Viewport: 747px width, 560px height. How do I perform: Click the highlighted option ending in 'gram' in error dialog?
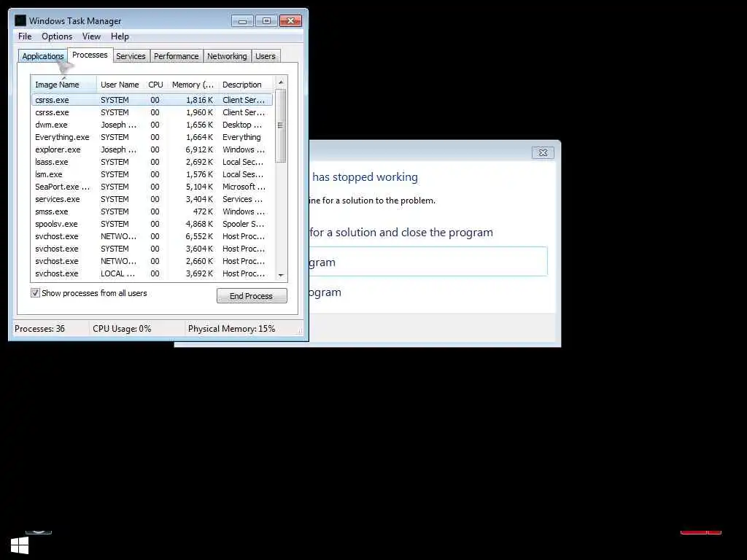click(427, 262)
